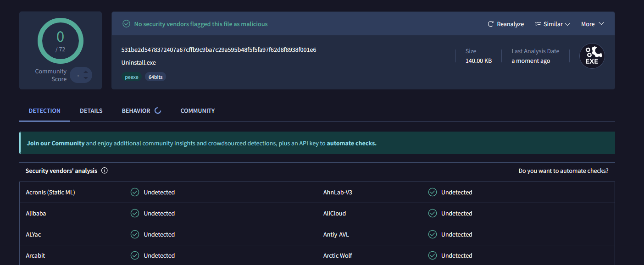Toggle the Undetected status icon for Alibaba

134,213
